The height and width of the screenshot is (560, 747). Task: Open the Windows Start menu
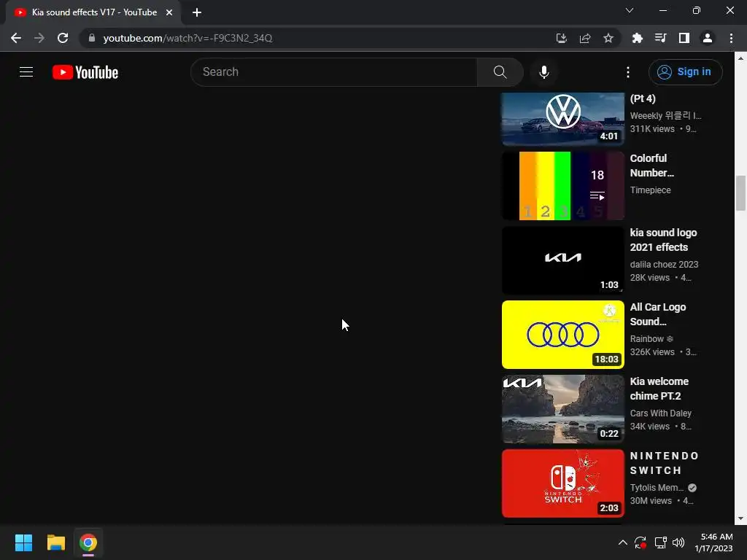coord(23,542)
